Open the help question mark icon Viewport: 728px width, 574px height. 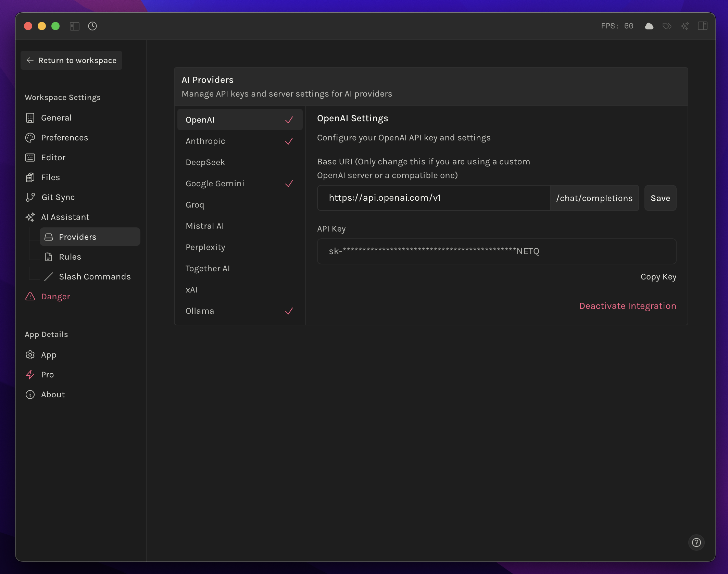[x=696, y=542]
